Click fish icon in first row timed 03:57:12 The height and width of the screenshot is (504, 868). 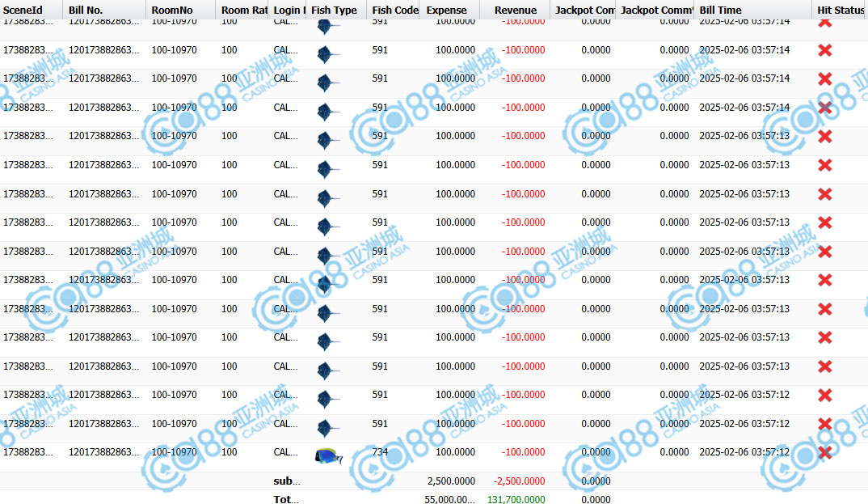(327, 399)
